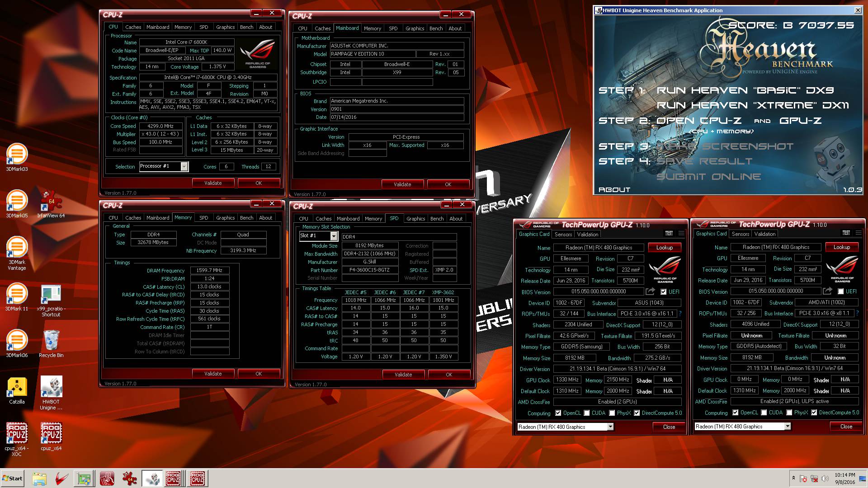Toggle CUDA checkbox in right GPU-Z window
The image size is (868, 488).
coord(764,413)
